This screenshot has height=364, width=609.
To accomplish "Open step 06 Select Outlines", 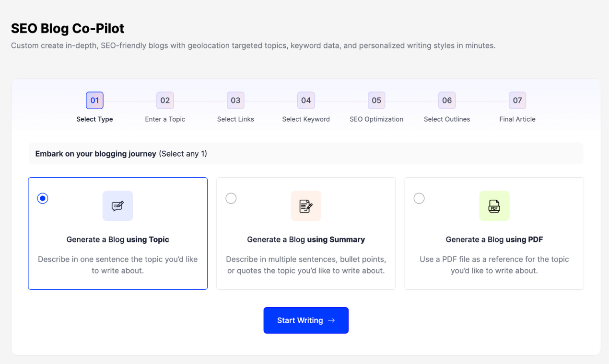I will [447, 119].
